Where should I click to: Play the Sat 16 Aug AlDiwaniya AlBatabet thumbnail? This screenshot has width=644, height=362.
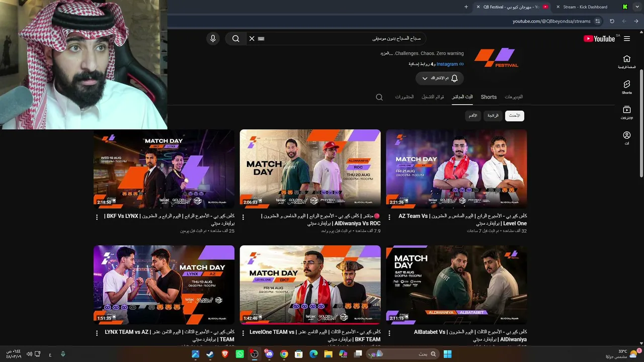456,285
